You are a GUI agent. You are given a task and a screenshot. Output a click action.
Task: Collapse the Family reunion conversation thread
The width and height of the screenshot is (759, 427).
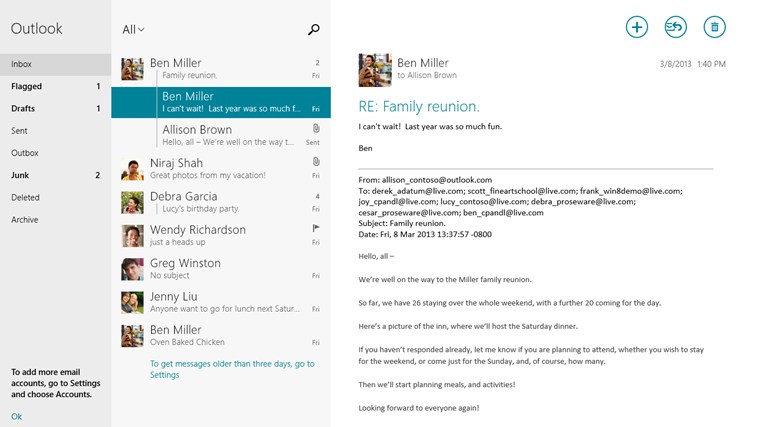point(221,69)
